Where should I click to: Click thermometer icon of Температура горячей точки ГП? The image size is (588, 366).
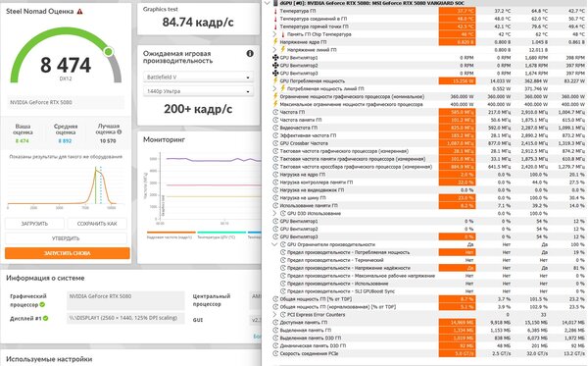click(275, 26)
